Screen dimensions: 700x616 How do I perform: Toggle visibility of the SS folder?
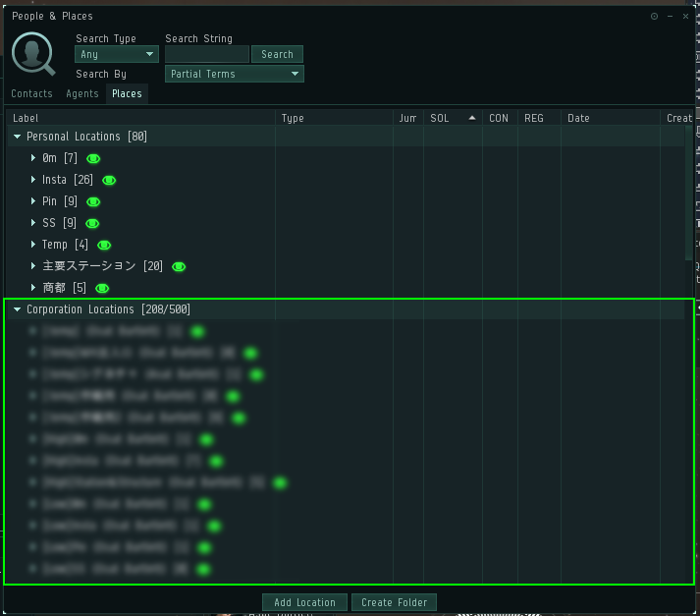point(92,223)
